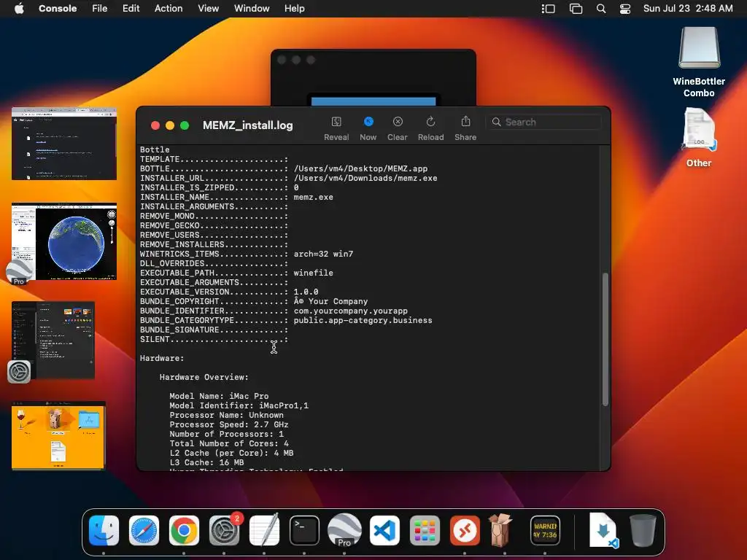Open Google Chrome from the Dock

[184, 530]
